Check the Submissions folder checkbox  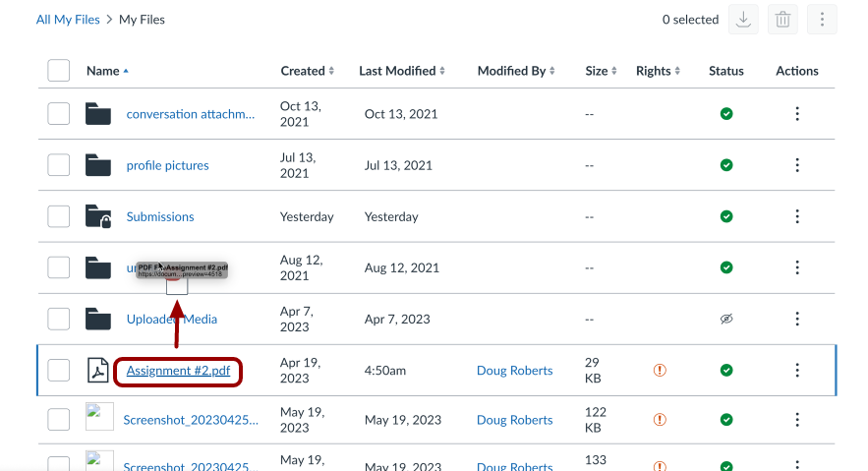[59, 216]
